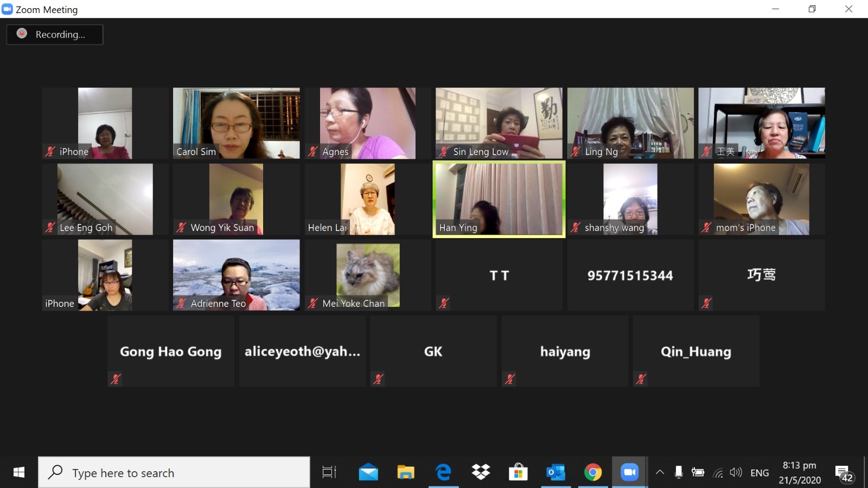The image size is (868, 488).
Task: Select highlighted Han Ying speaker tile
Action: click(499, 199)
